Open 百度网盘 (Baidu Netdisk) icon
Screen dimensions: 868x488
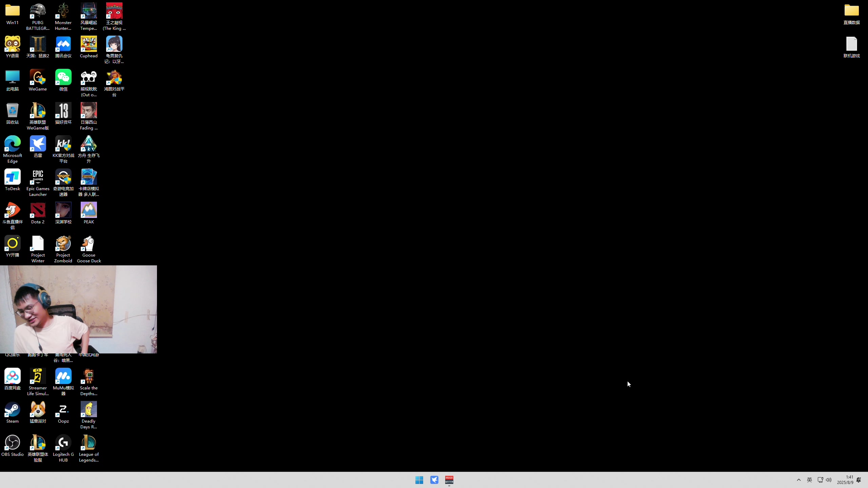coord(13,379)
